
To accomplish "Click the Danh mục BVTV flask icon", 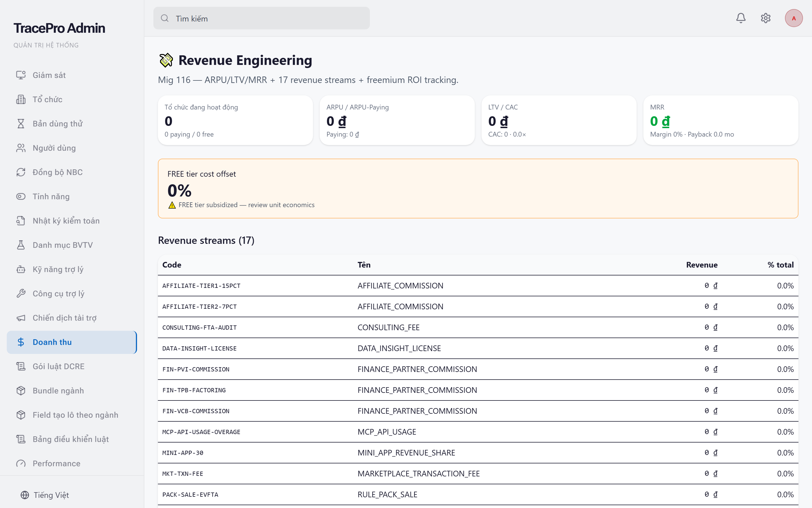I will [21, 245].
